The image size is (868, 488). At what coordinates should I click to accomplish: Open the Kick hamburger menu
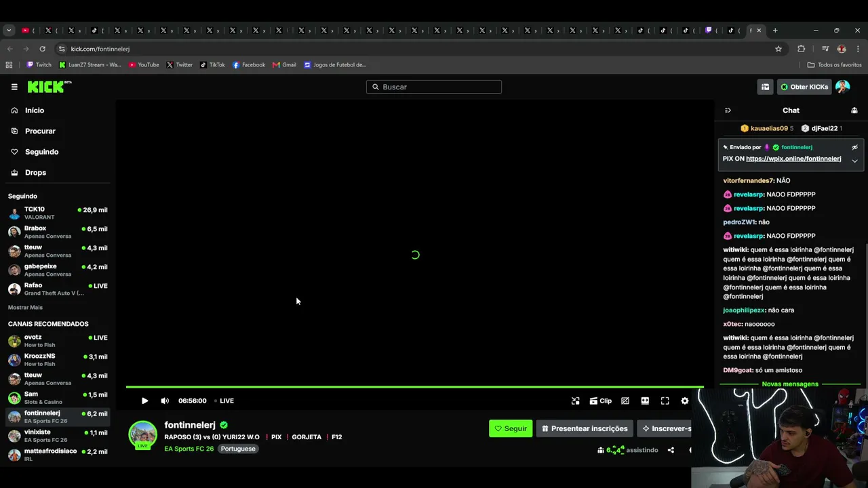point(14,87)
